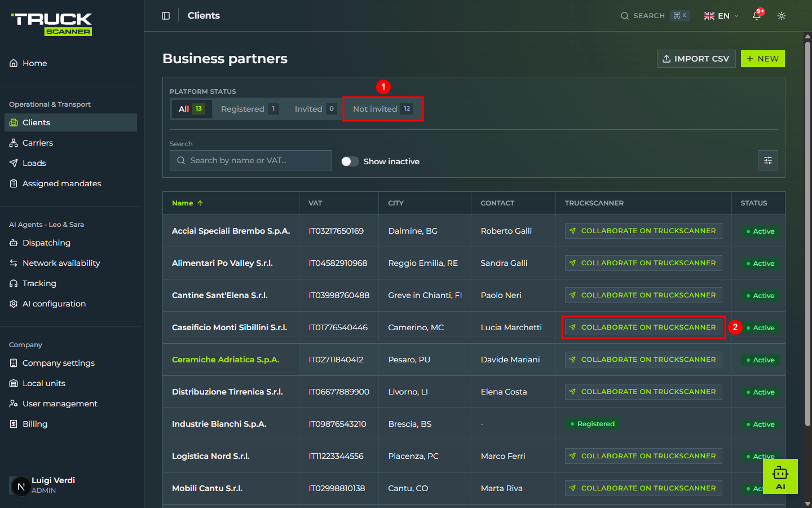The image size is (812, 508).
Task: Open Luigi Verdi user profile
Action: (43, 485)
